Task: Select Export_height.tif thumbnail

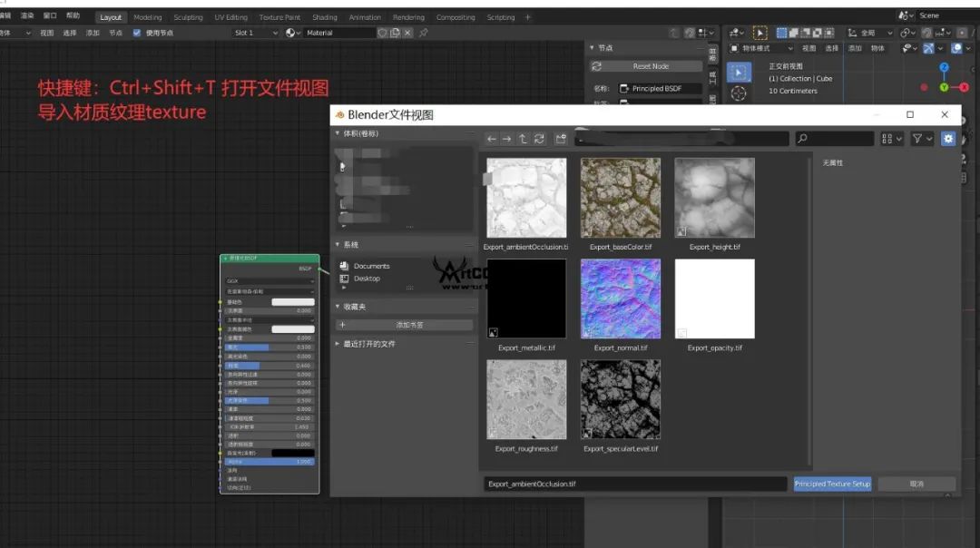Action: click(x=714, y=198)
